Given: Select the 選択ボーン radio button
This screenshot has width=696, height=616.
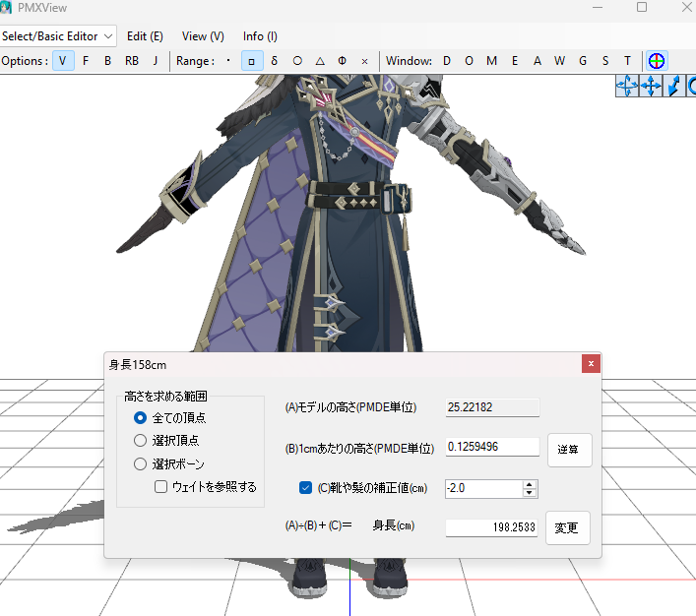Looking at the screenshot, I should (x=140, y=463).
